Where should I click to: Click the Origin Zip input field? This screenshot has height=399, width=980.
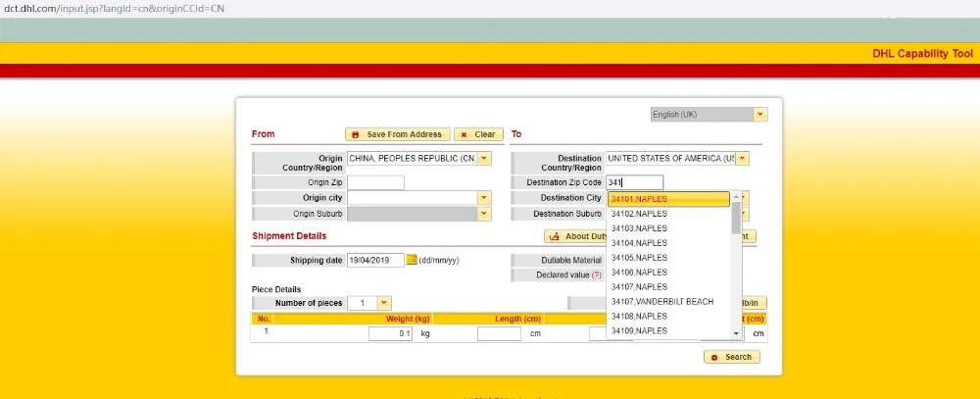tap(375, 182)
